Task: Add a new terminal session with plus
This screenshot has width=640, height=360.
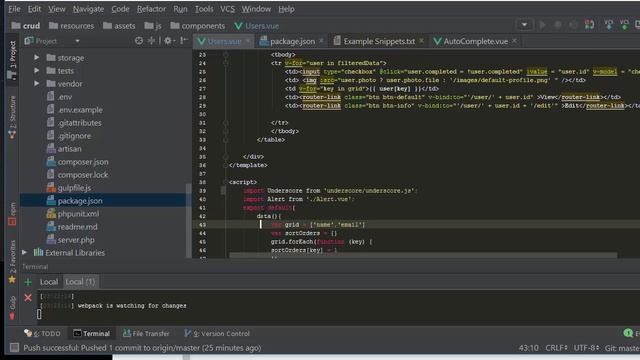Action: 28,282
